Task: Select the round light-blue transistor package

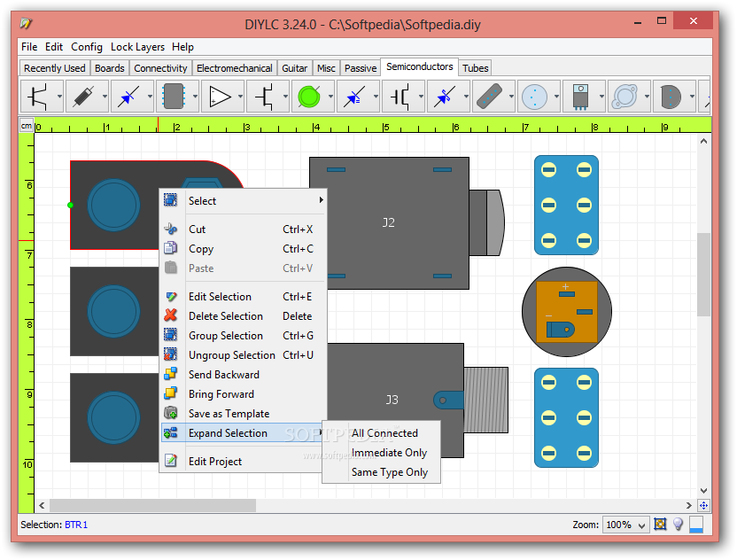Action: 534,97
